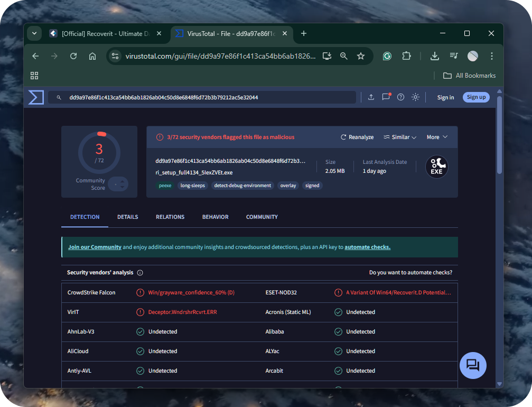Close the VirusTotal browser tab

tap(285, 33)
